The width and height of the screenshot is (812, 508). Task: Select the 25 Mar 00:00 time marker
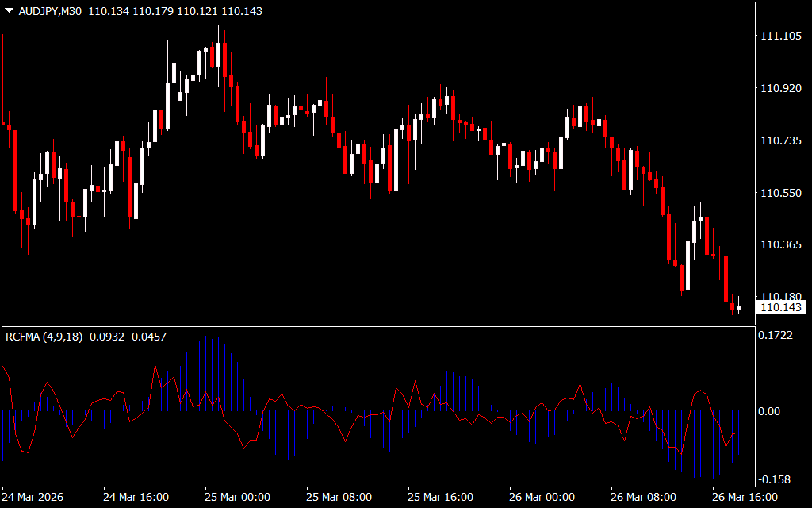pyautogui.click(x=238, y=497)
